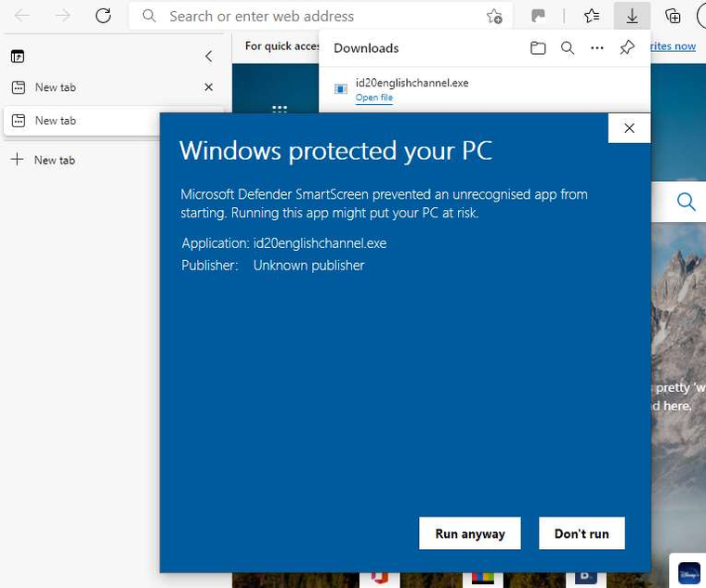Collapse the vertical tabs pane chevron
The width and height of the screenshot is (706, 588).
(208, 57)
